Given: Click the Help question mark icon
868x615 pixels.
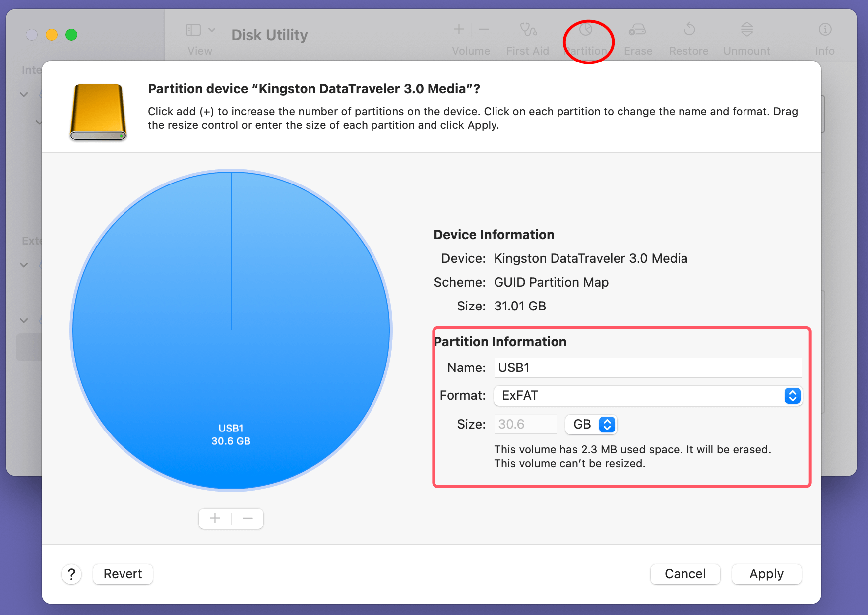Looking at the screenshot, I should pyautogui.click(x=71, y=574).
